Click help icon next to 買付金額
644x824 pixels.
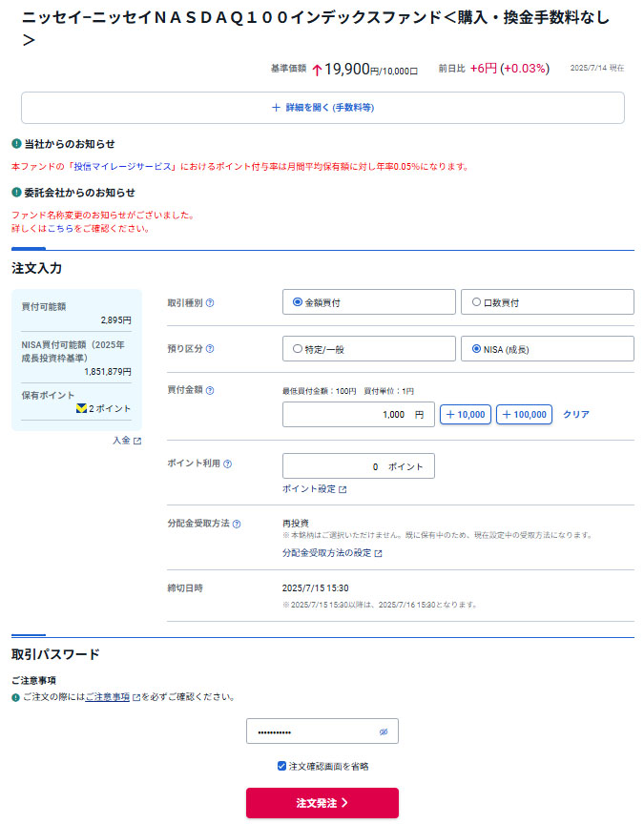pyautogui.click(x=210, y=390)
